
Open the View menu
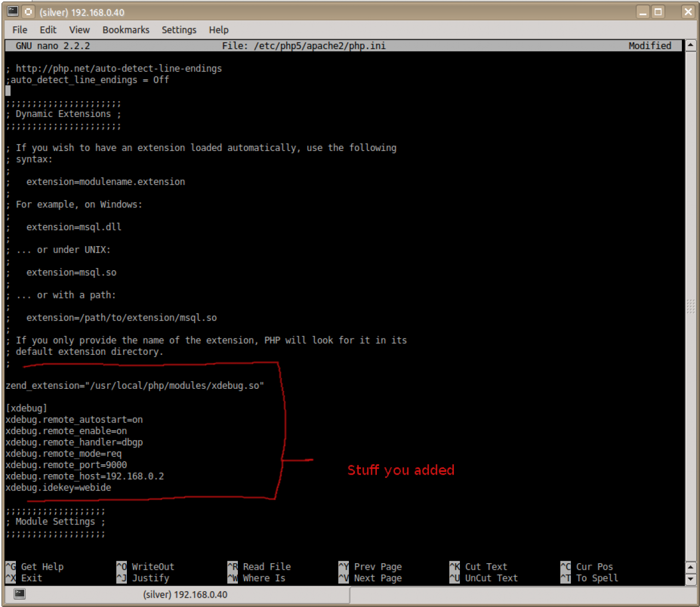coord(79,30)
